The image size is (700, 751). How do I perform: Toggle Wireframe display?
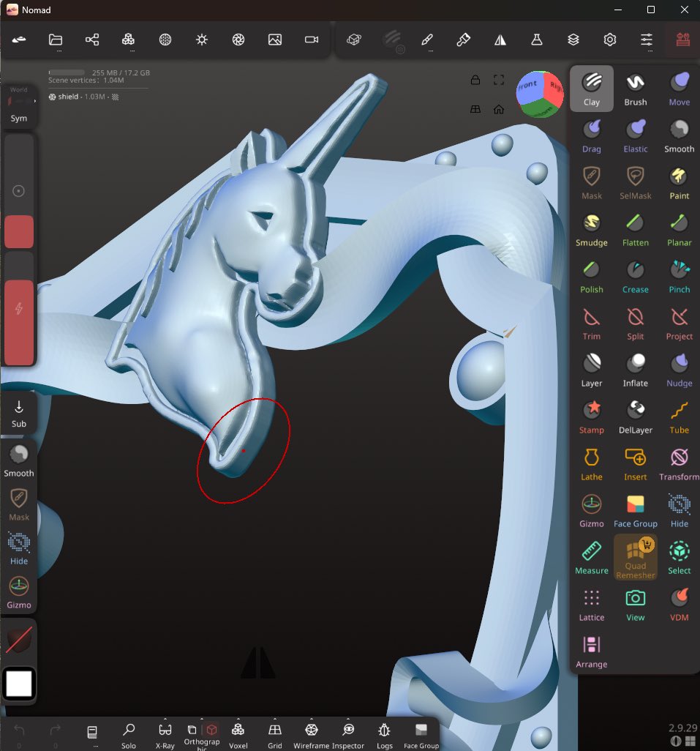[x=312, y=735]
